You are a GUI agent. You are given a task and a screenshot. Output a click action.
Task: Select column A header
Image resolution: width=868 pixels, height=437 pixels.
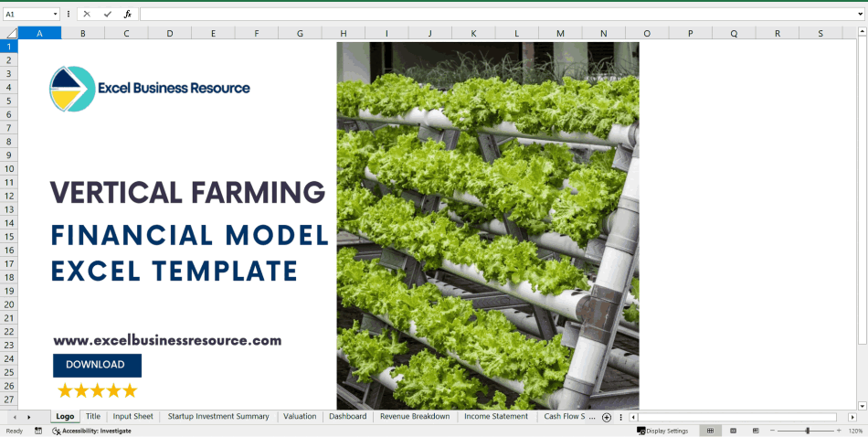point(39,33)
